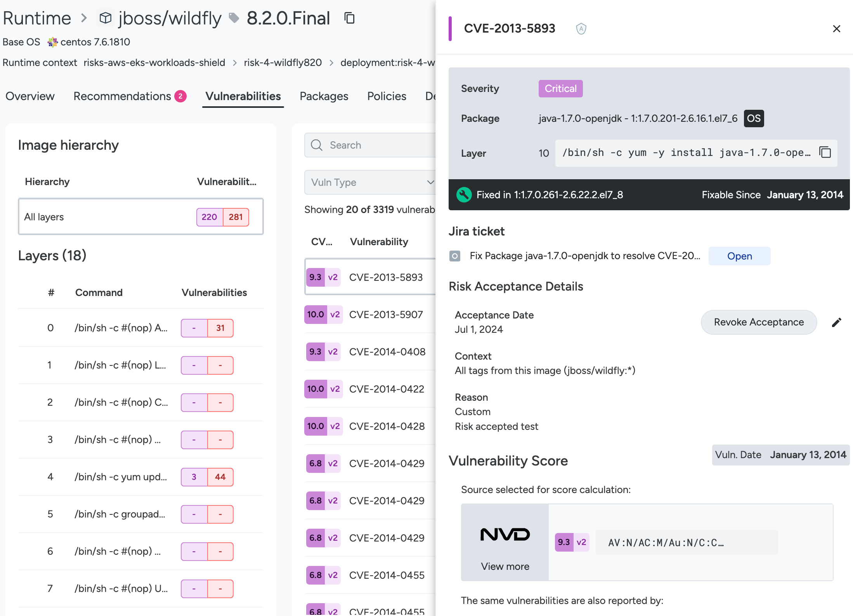Image resolution: width=853 pixels, height=616 pixels.
Task: Close the CVE details side panel
Action: (836, 29)
